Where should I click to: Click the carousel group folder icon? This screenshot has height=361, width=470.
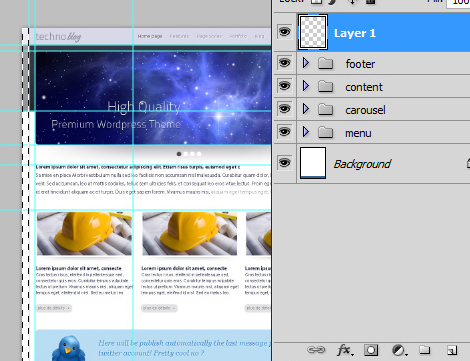tap(325, 109)
